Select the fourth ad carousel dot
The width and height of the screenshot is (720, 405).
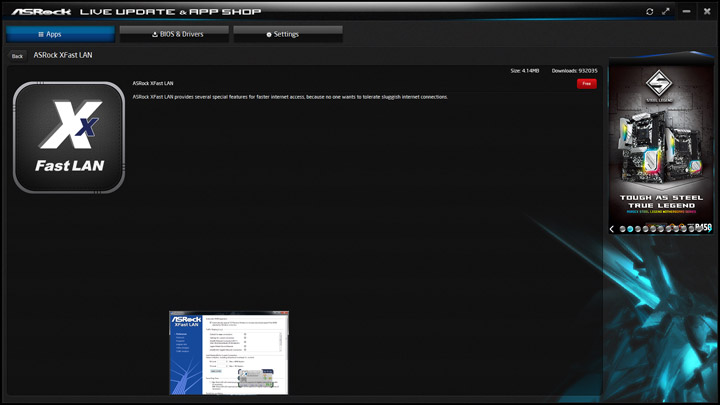click(646, 229)
